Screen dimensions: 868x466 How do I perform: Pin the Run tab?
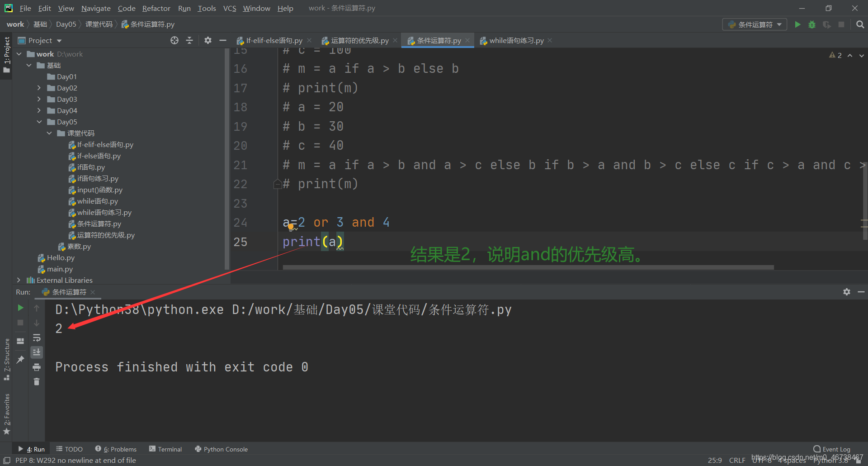(20, 359)
